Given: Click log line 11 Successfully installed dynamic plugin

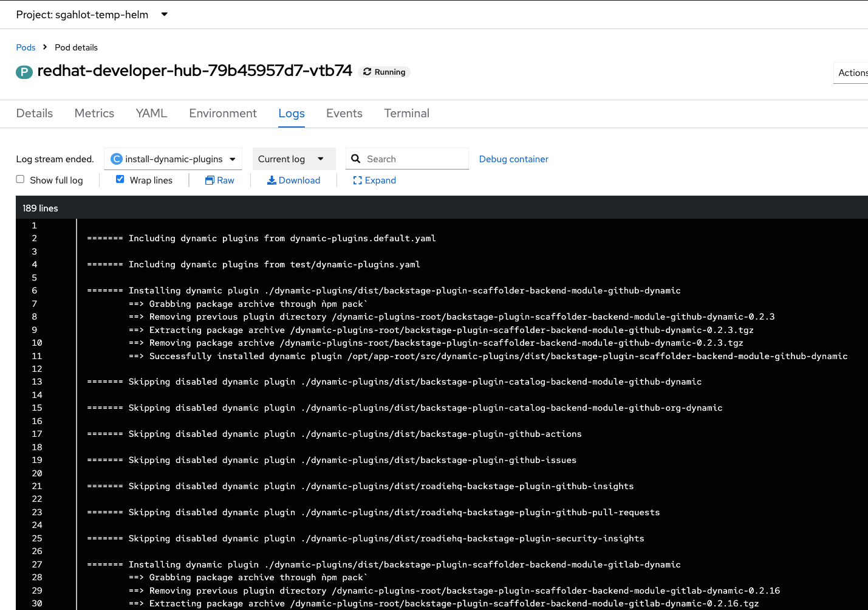Looking at the screenshot, I should pos(488,357).
